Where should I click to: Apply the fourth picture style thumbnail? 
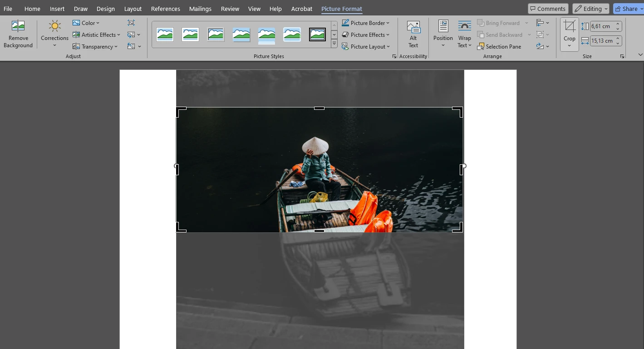[x=241, y=34]
